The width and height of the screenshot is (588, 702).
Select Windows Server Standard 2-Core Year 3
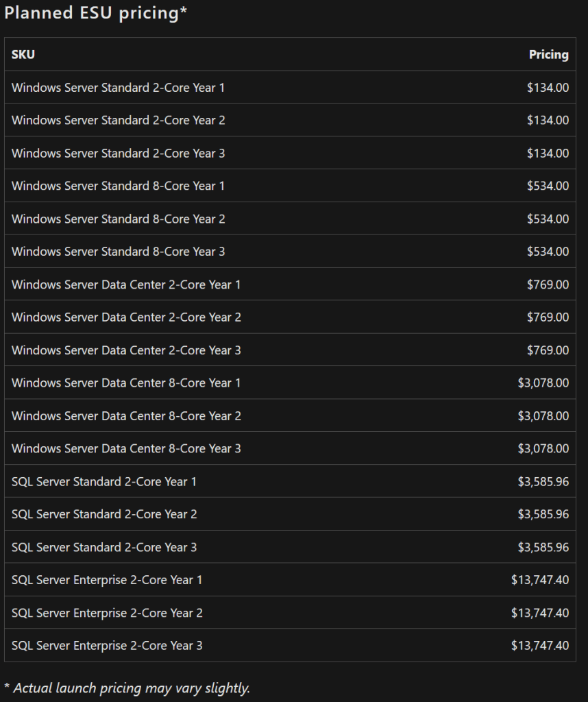click(x=118, y=154)
